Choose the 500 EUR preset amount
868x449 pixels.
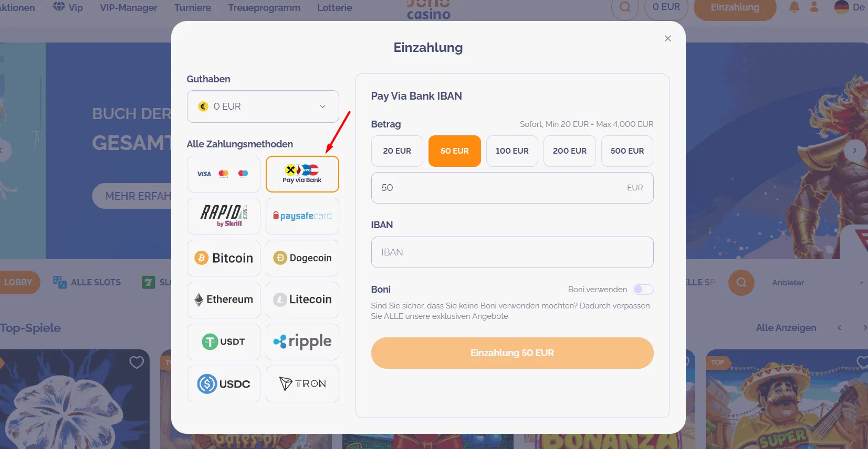(627, 151)
